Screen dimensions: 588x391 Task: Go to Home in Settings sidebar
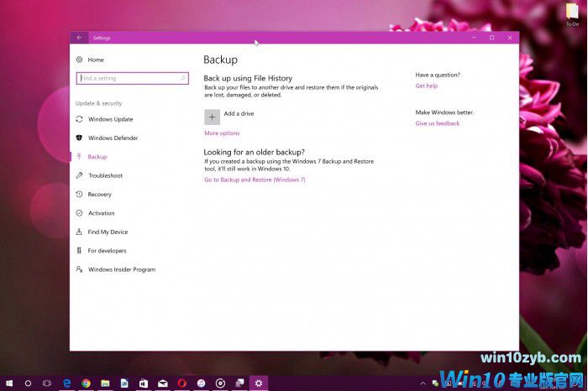point(96,60)
